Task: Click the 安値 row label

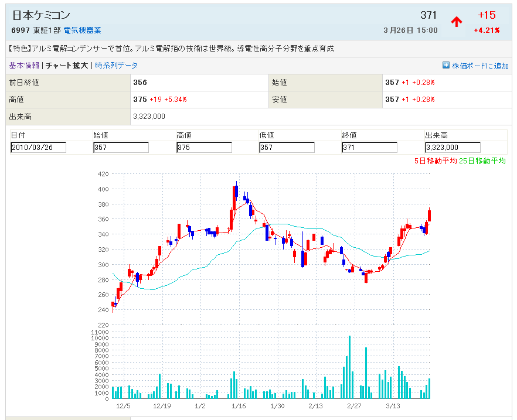Action: click(279, 99)
